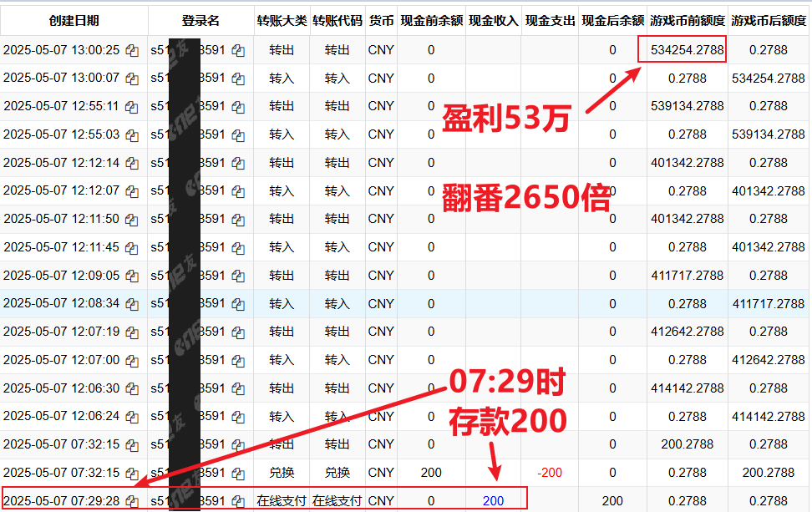Image resolution: width=812 pixels, height=512 pixels.
Task: Select the 转账大类 column header
Action: coord(282,21)
